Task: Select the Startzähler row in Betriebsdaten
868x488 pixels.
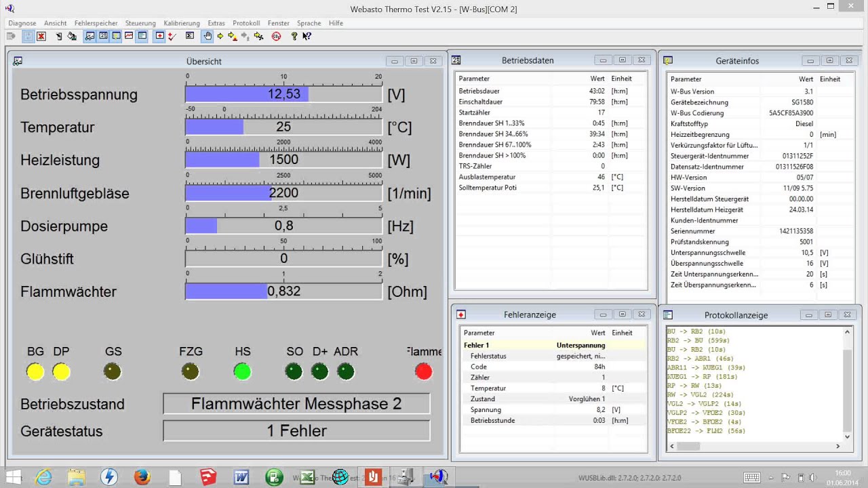Action: (x=551, y=113)
